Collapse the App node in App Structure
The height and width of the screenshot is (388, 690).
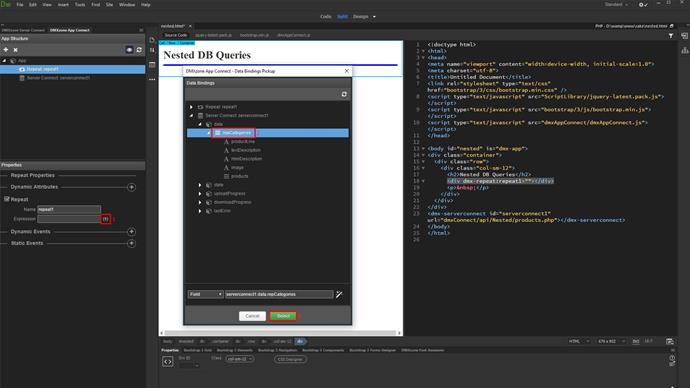click(x=4, y=61)
